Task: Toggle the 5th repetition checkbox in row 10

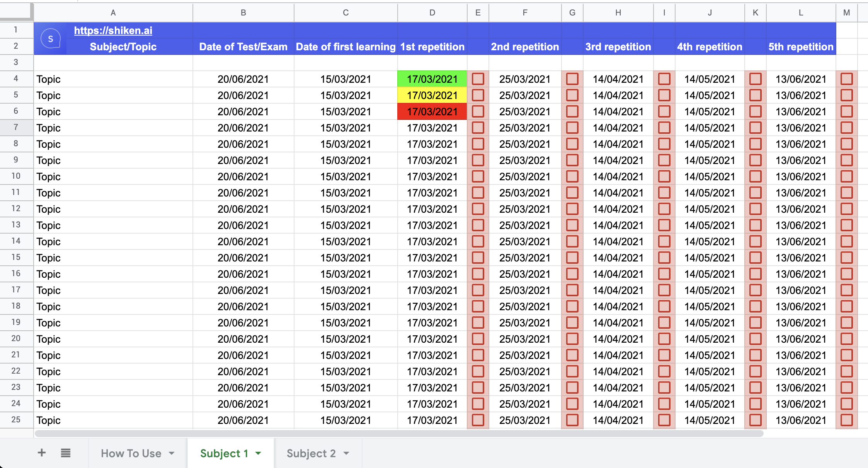Action: pyautogui.click(x=846, y=176)
